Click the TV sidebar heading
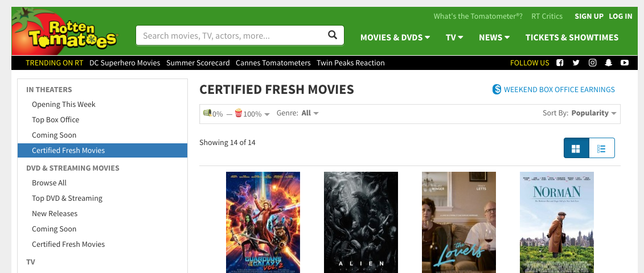Screen dimensions: 644x273 30,262
